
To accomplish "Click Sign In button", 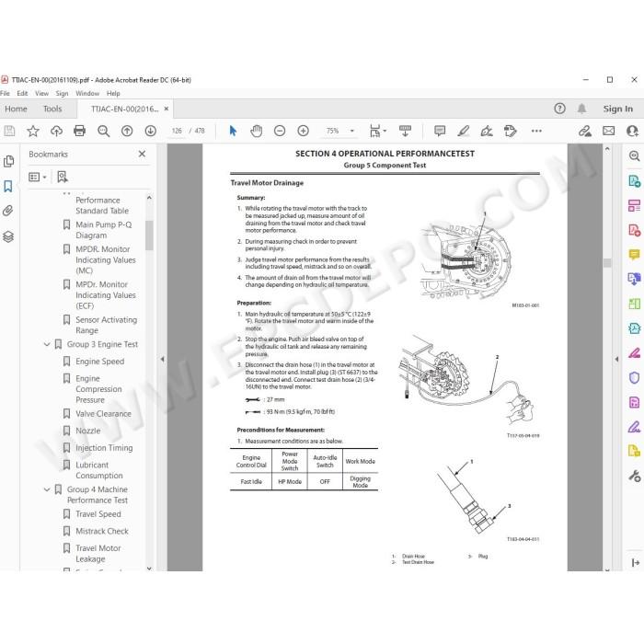I will click(x=617, y=109).
